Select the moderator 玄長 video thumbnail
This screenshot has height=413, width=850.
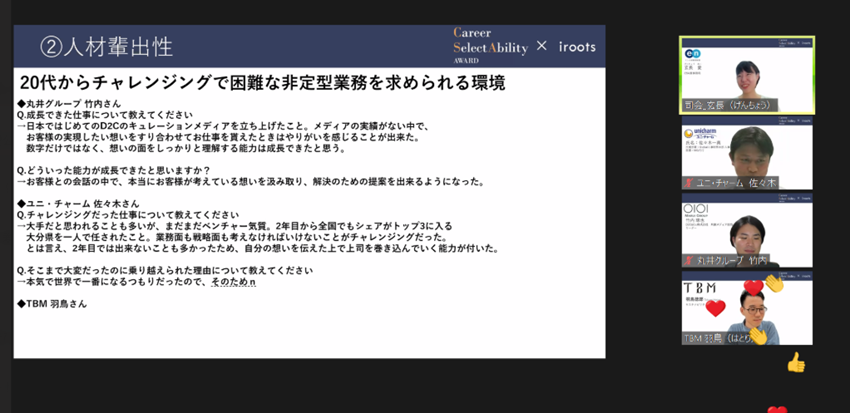coord(747,75)
